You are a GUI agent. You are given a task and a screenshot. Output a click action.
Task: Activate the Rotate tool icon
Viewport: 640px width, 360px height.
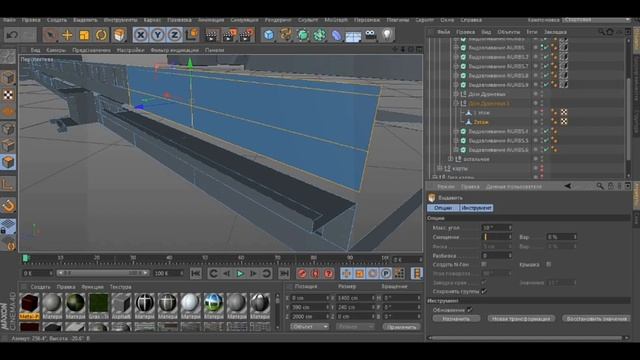pyautogui.click(x=101, y=35)
